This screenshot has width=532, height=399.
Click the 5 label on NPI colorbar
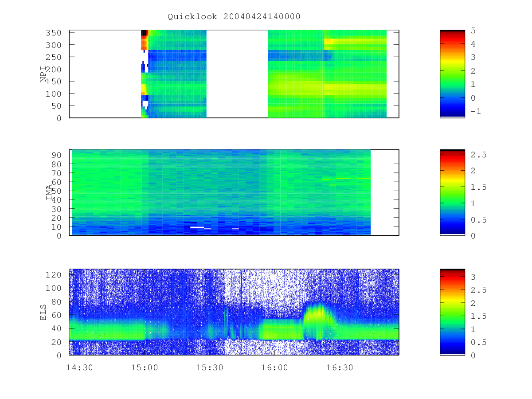pyautogui.click(x=473, y=31)
